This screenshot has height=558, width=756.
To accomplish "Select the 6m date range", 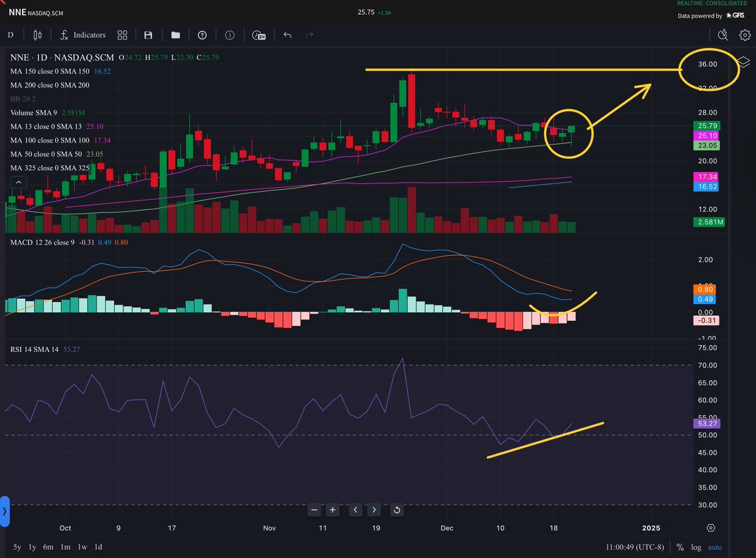I will pyautogui.click(x=49, y=547).
